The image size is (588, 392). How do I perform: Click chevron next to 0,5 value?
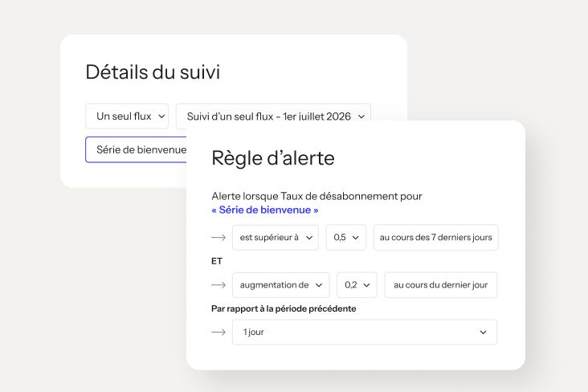(x=356, y=238)
